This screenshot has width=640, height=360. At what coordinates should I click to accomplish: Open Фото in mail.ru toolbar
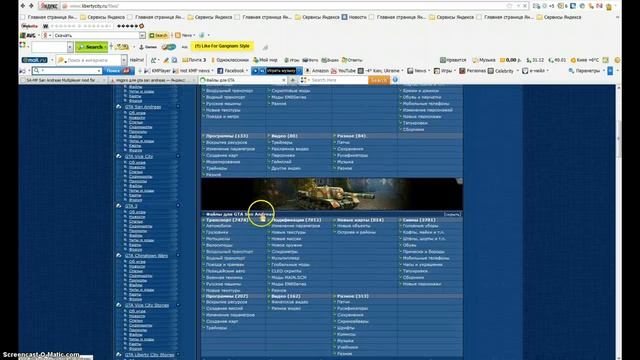click(x=309, y=60)
